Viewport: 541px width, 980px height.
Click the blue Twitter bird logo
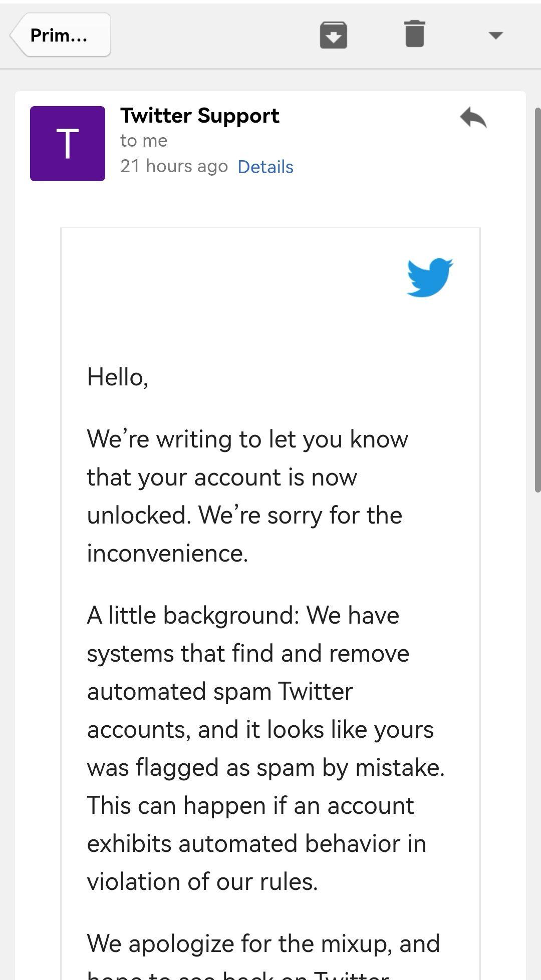tap(430, 278)
